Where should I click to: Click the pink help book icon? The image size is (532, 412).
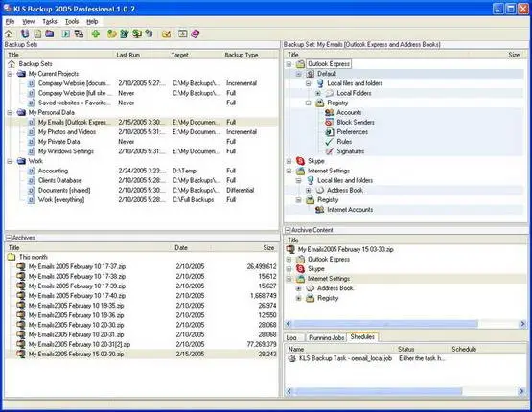196,34
